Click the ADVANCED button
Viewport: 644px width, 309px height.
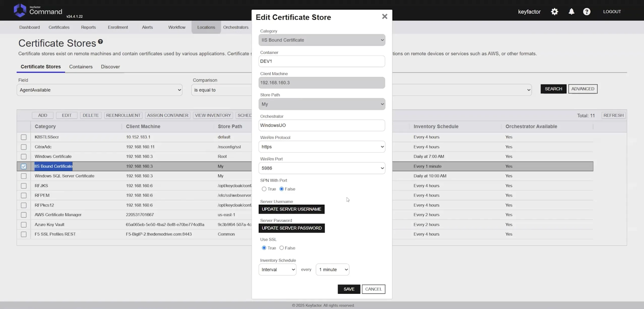tap(583, 89)
